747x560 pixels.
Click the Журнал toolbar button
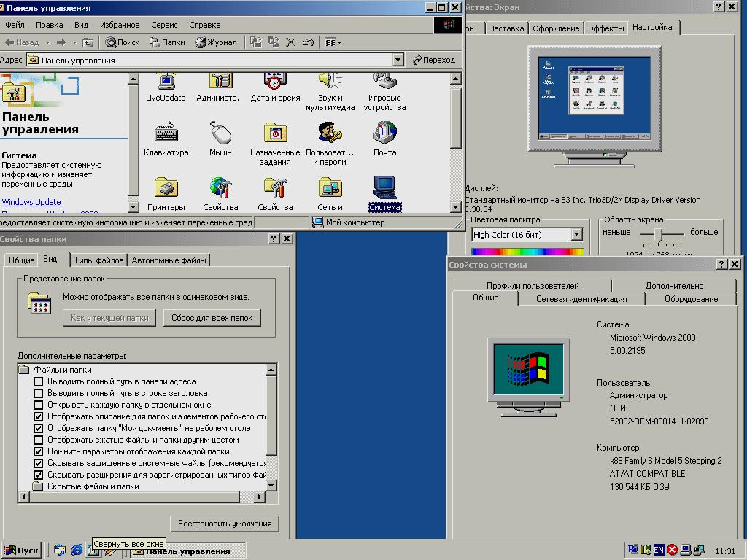[x=216, y=42]
